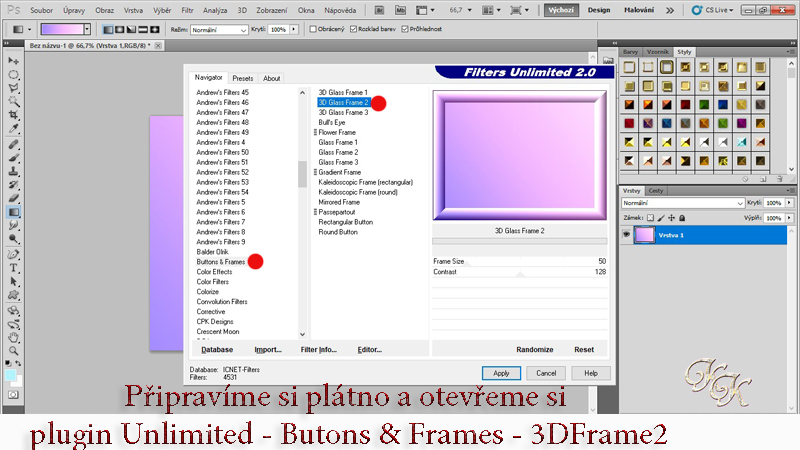Click the Import button

coord(268,349)
